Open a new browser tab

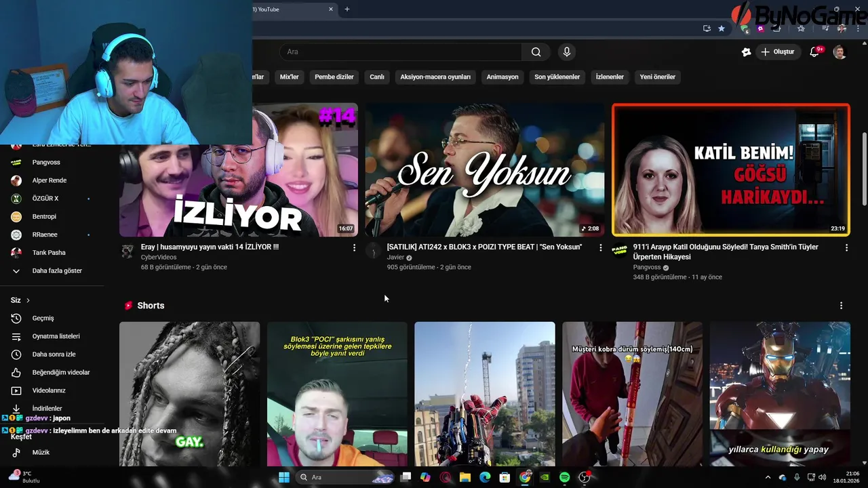(347, 9)
